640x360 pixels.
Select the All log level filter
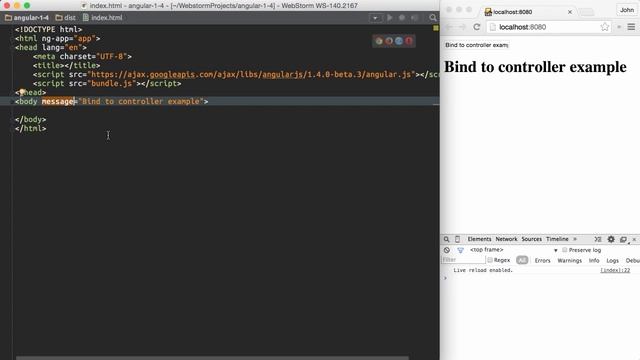click(522, 260)
